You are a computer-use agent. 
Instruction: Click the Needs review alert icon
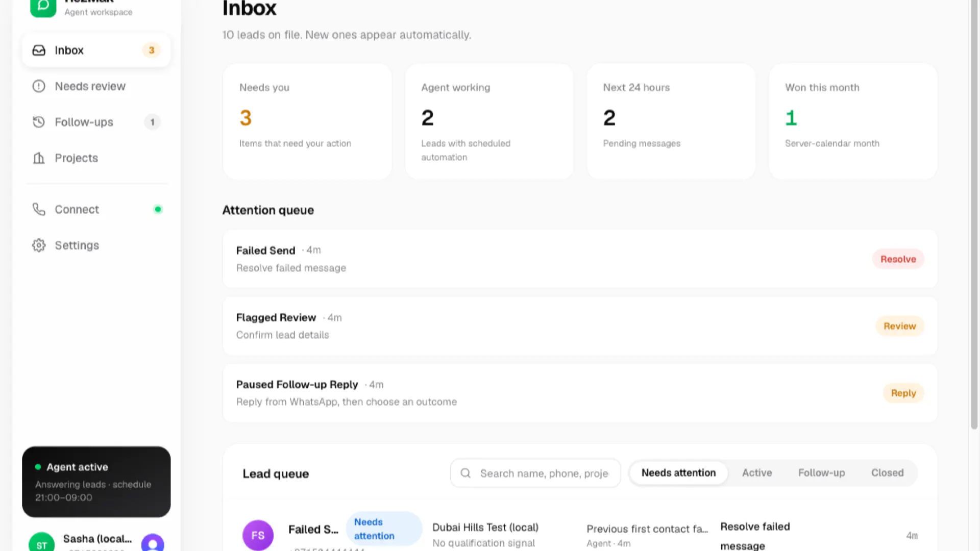click(39, 86)
